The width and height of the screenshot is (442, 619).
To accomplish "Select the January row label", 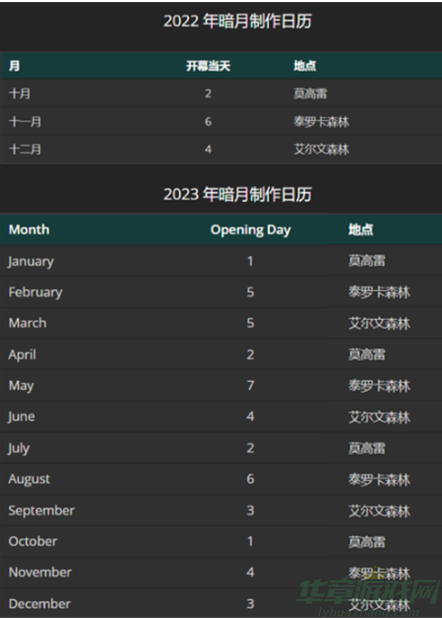I will pos(31,261).
